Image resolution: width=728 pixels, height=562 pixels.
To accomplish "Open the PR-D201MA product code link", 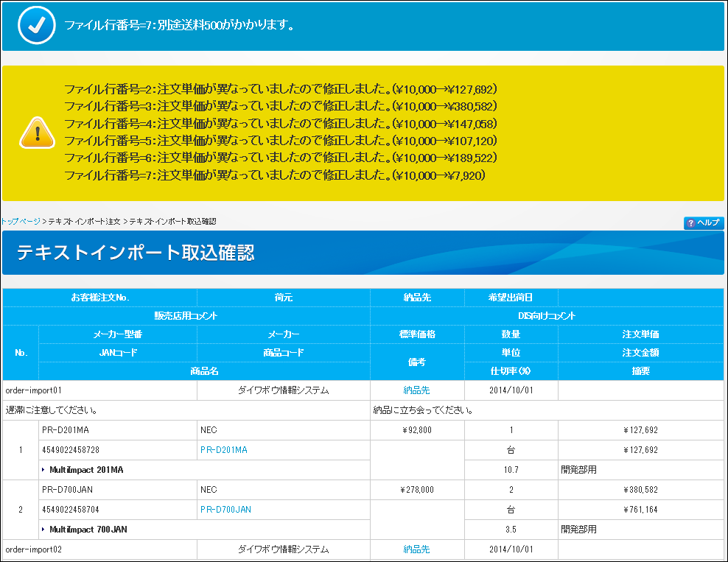I will 223,449.
